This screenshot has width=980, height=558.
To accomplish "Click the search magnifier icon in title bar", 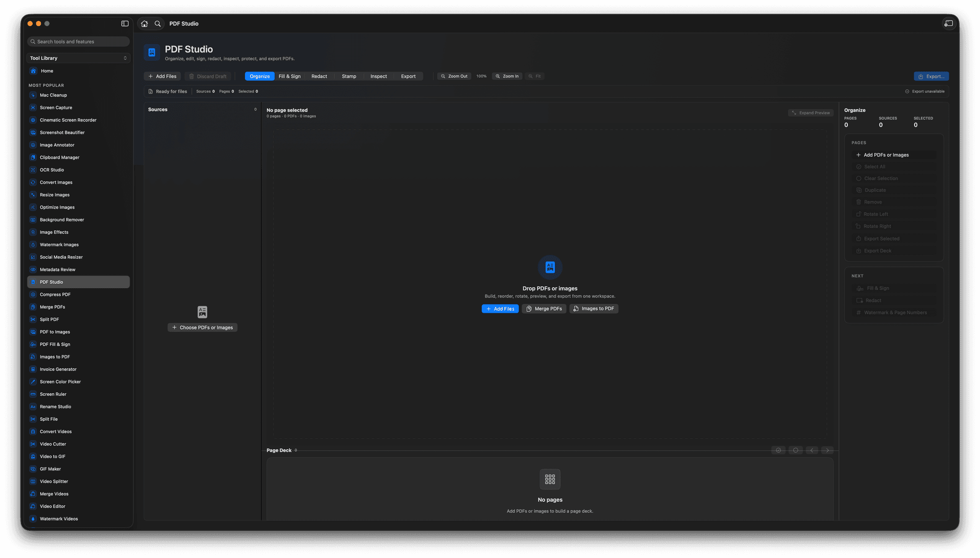I will pyautogui.click(x=158, y=23).
